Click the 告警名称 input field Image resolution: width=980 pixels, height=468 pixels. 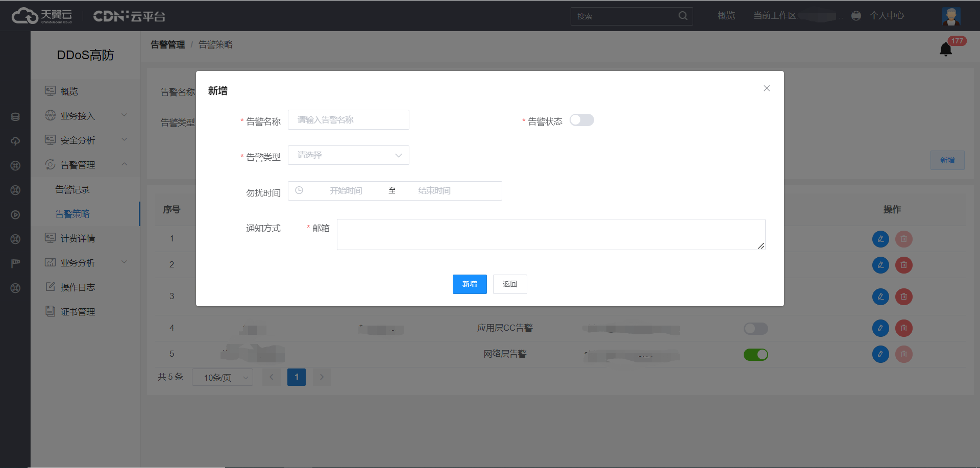point(348,120)
